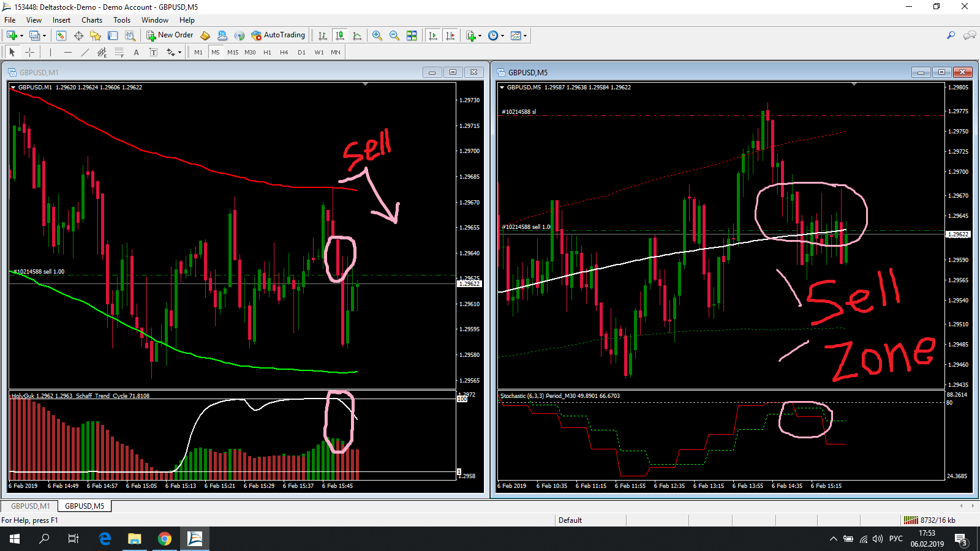Open the Insert menu
980x551 pixels.
[x=61, y=20]
